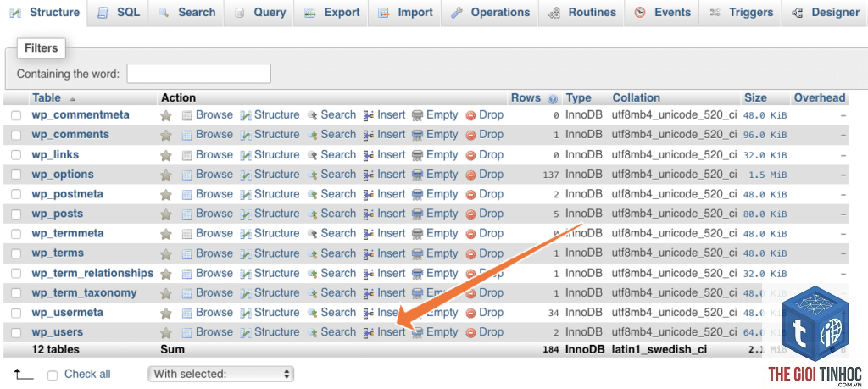Open the wp_users table link
Screen dimensions: 868x389
click(x=57, y=332)
